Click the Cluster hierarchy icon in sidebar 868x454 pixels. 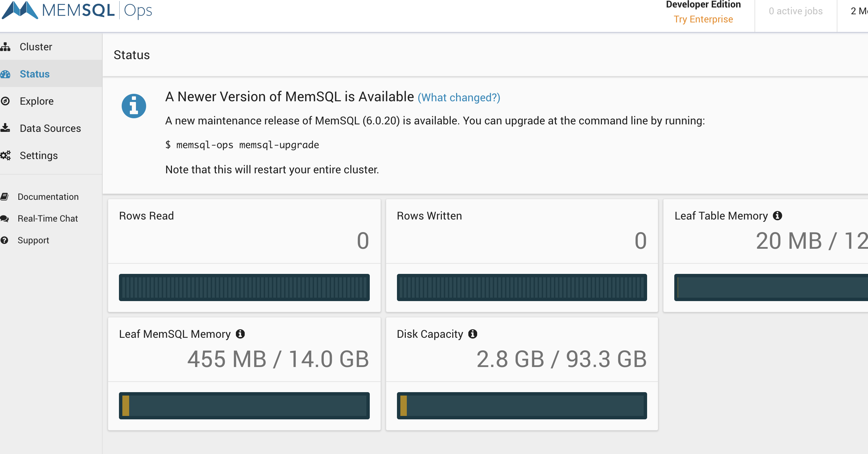coord(5,47)
